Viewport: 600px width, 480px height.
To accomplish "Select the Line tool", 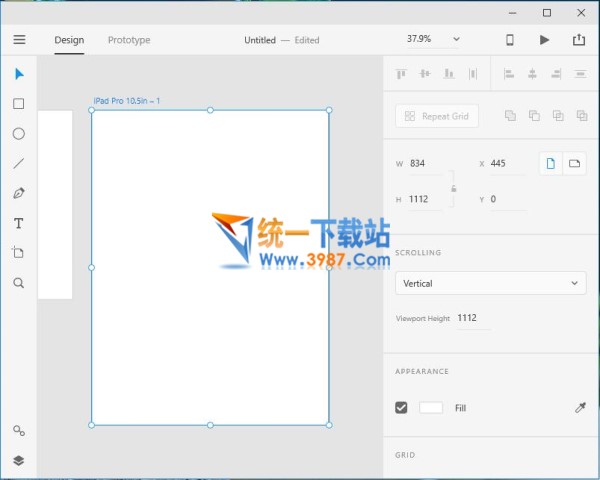I will [18, 164].
